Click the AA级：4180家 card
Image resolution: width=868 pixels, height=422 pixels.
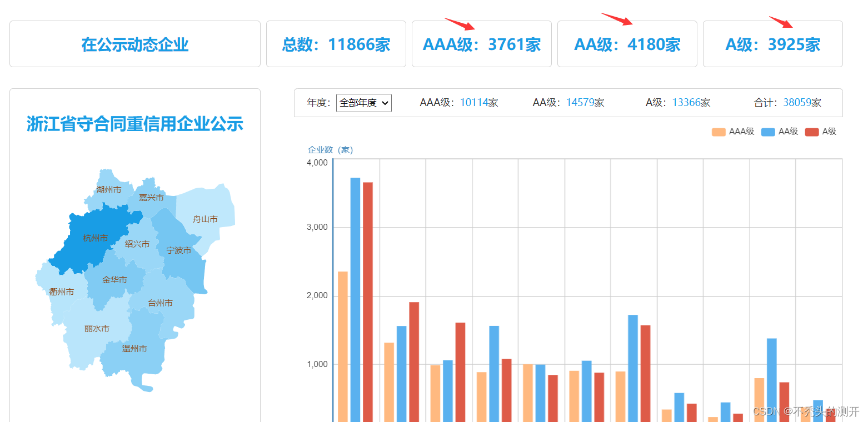(x=627, y=44)
